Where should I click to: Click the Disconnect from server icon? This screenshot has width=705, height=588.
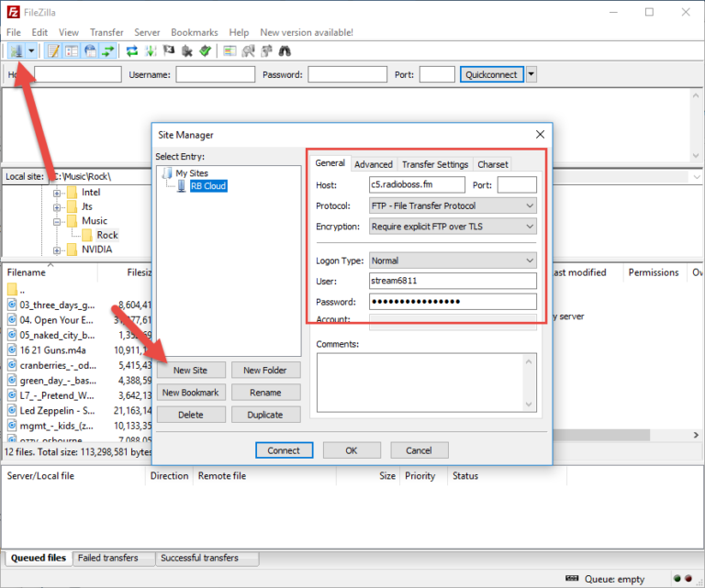(x=187, y=51)
